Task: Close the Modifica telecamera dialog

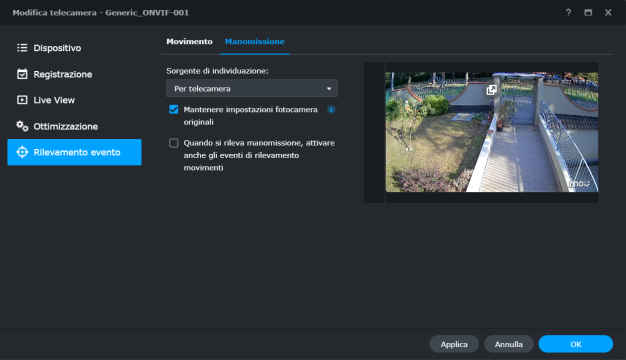Action: coord(608,13)
